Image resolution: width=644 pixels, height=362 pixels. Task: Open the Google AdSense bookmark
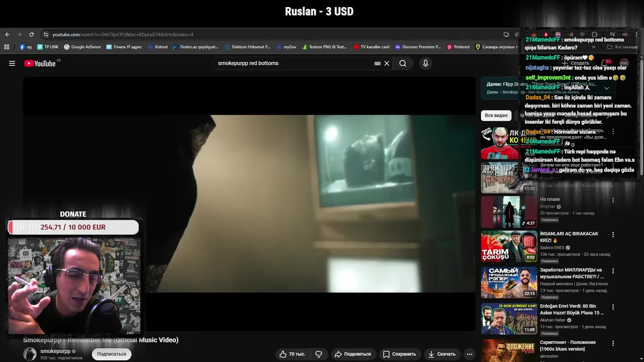point(82,47)
